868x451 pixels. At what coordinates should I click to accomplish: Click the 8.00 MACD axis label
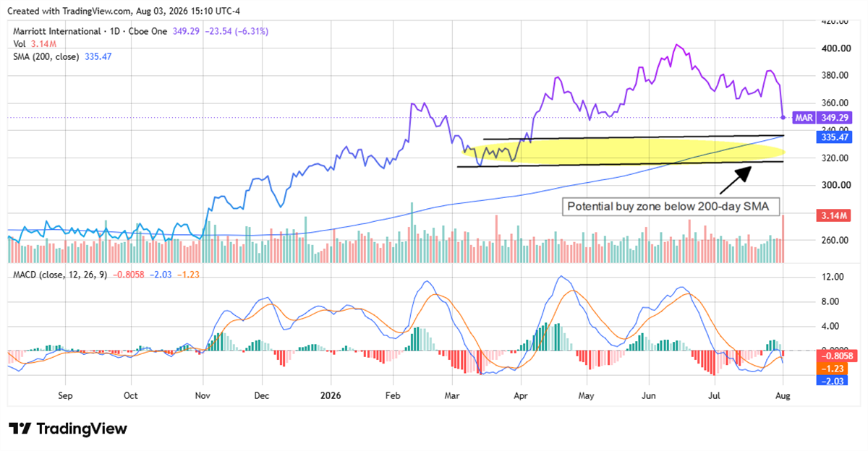point(830,302)
